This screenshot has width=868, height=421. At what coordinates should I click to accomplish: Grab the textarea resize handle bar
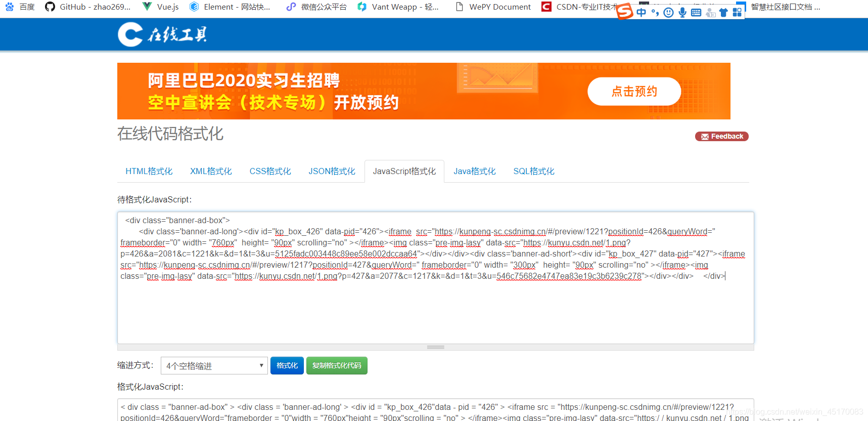[x=435, y=347]
